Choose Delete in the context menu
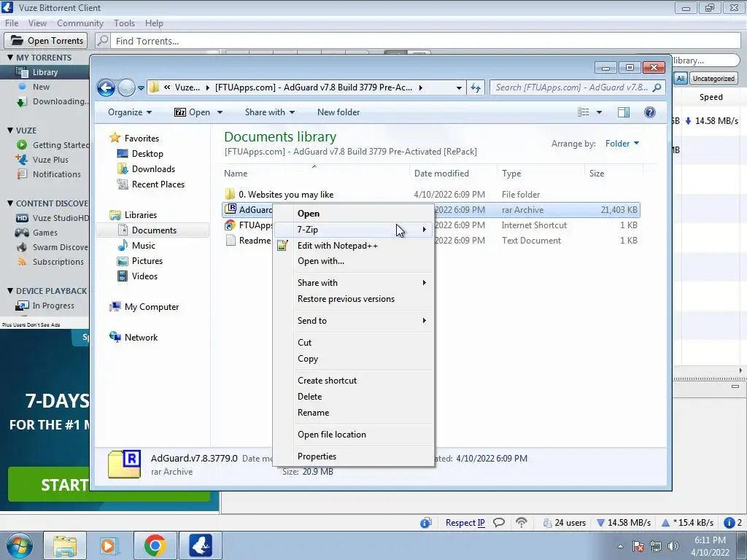Screen dimensions: 747x560 tap(354, 397)
